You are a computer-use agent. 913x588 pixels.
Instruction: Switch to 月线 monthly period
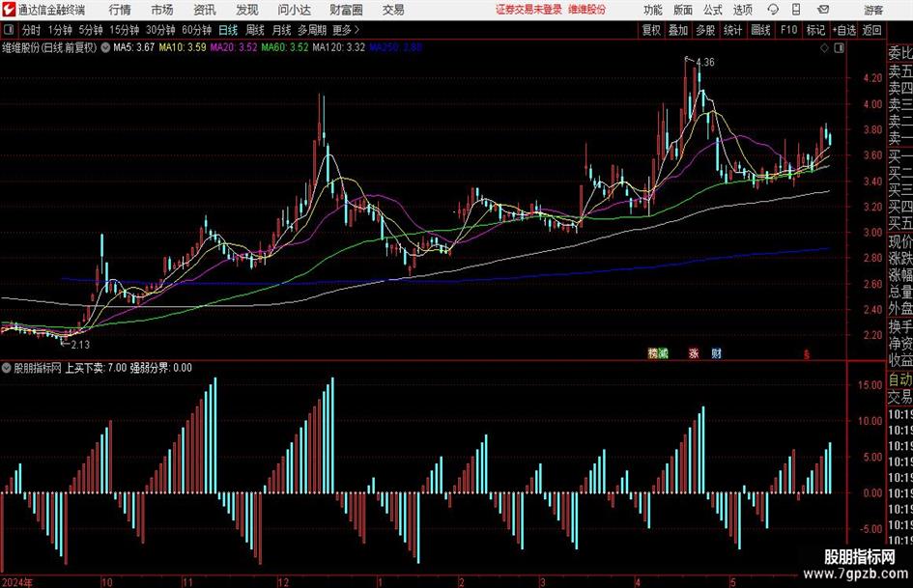click(x=281, y=30)
